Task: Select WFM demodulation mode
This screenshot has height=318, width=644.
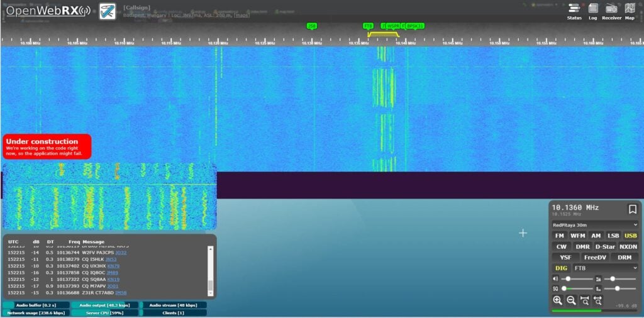Action: [577, 236]
